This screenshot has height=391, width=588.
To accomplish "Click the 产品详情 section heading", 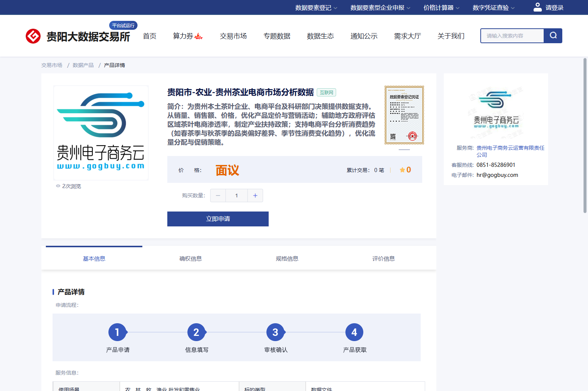I will pyautogui.click(x=71, y=292).
